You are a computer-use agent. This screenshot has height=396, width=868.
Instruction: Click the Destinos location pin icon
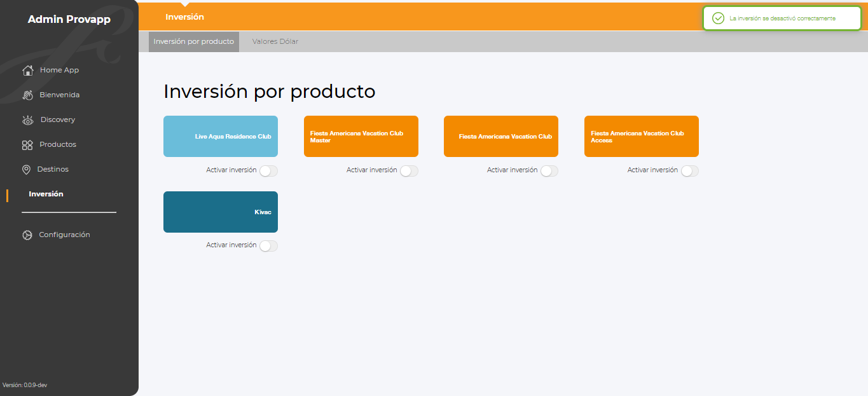[x=26, y=170]
